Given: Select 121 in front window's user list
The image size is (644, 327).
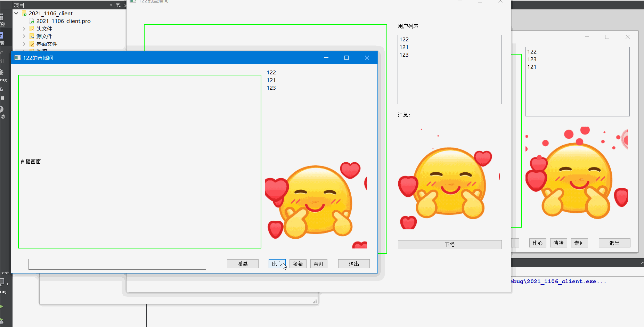Looking at the screenshot, I should [271, 80].
